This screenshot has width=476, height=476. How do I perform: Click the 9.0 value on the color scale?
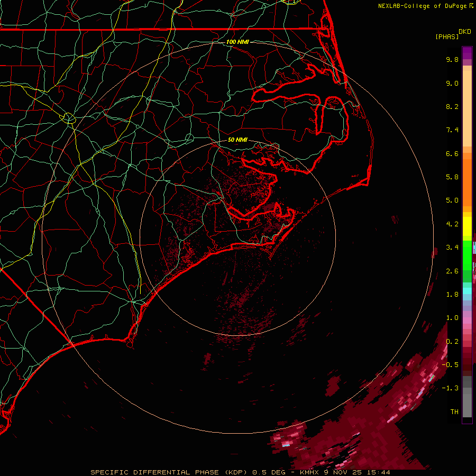click(x=452, y=83)
